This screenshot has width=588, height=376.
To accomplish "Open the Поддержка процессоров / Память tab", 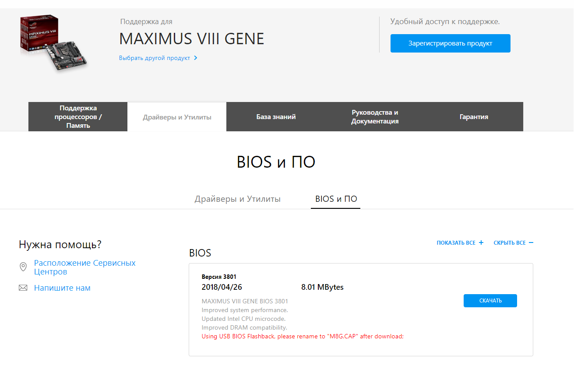I will (x=78, y=117).
